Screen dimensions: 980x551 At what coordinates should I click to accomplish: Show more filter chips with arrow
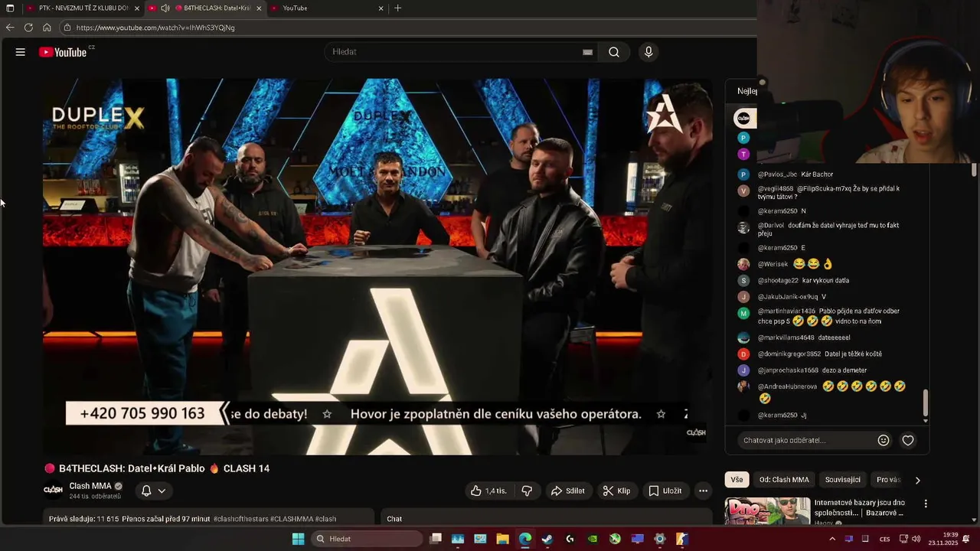click(917, 480)
